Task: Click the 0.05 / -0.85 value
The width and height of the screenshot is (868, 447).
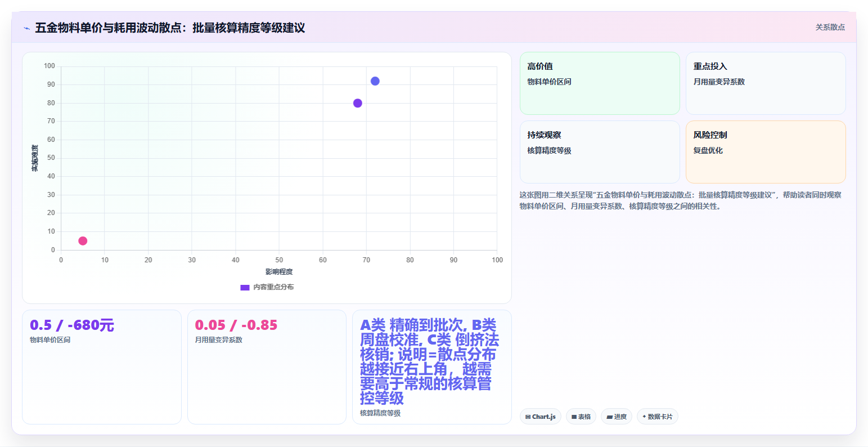Action: click(236, 325)
